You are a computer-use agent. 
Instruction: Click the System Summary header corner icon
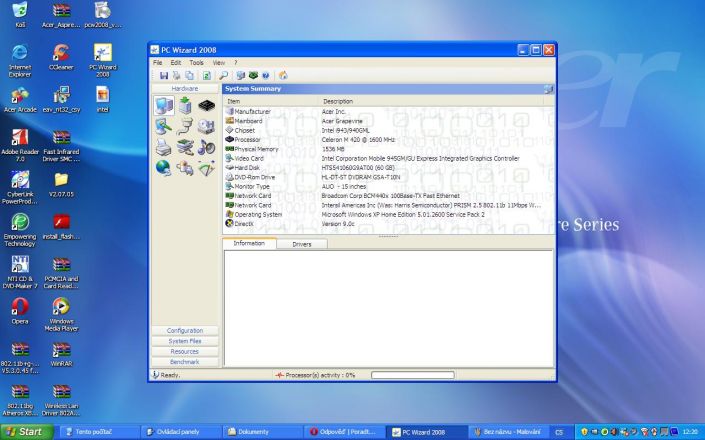point(548,89)
